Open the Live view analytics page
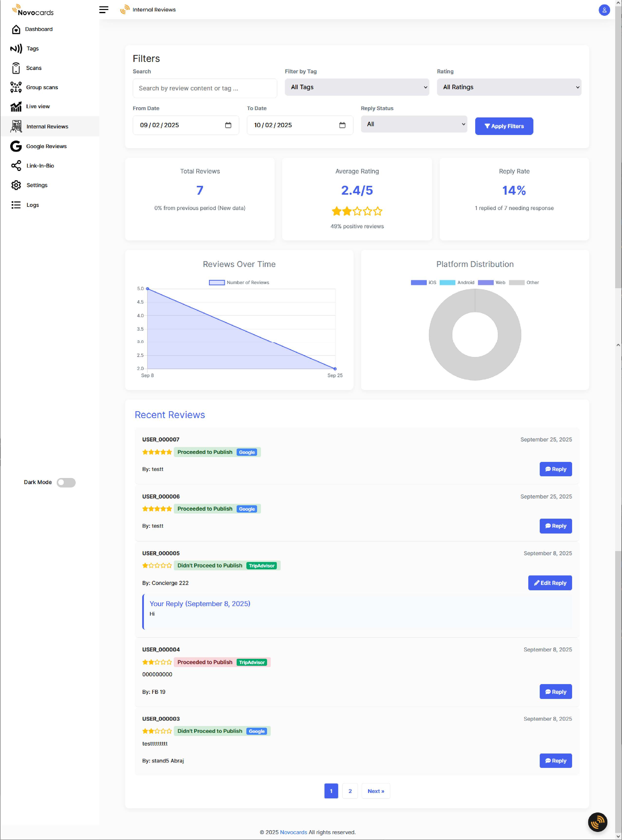 click(x=38, y=106)
